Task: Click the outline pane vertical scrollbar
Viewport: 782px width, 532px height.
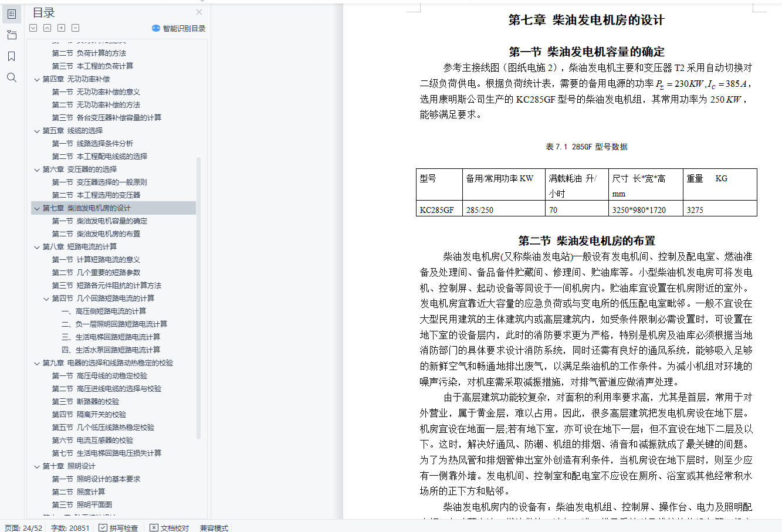Action: [x=198, y=298]
